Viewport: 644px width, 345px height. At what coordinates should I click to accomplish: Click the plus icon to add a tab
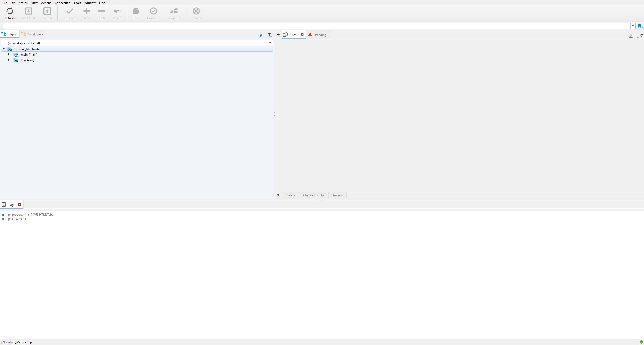click(x=278, y=35)
